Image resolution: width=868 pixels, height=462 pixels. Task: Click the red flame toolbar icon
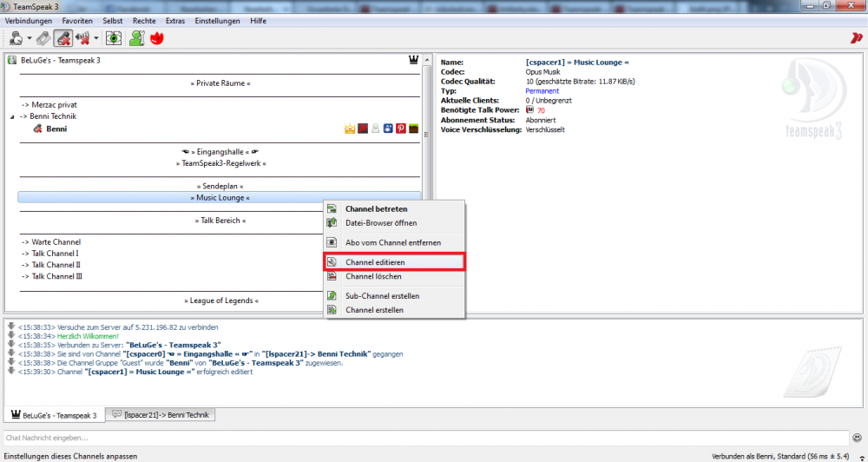pyautogui.click(x=157, y=38)
